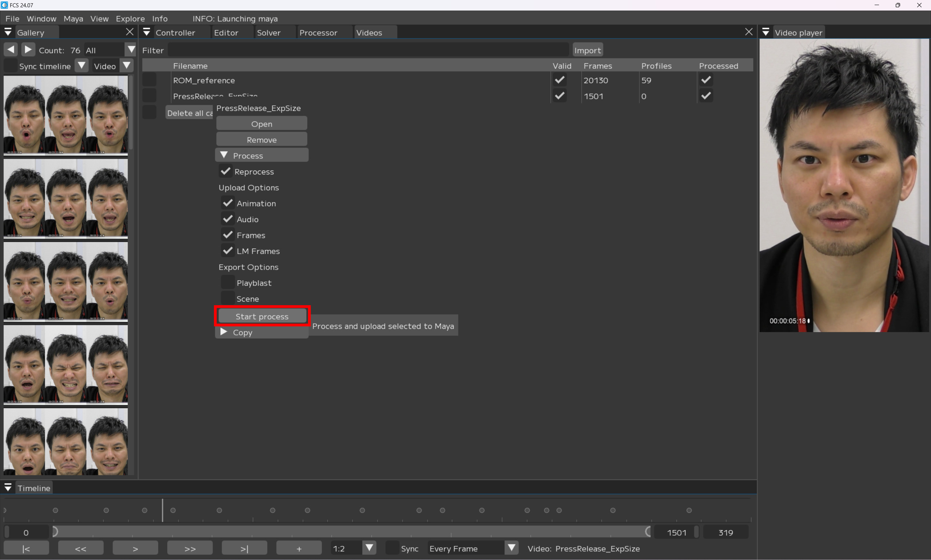Jump to first frame button
931x560 pixels.
pyautogui.click(x=26, y=548)
